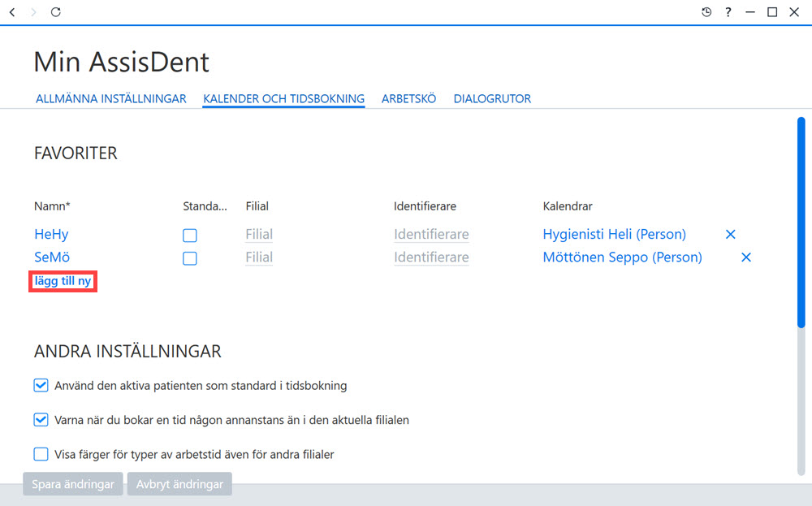
Task: Remove the Hygienisti Heli favorite with X
Action: tap(730, 234)
